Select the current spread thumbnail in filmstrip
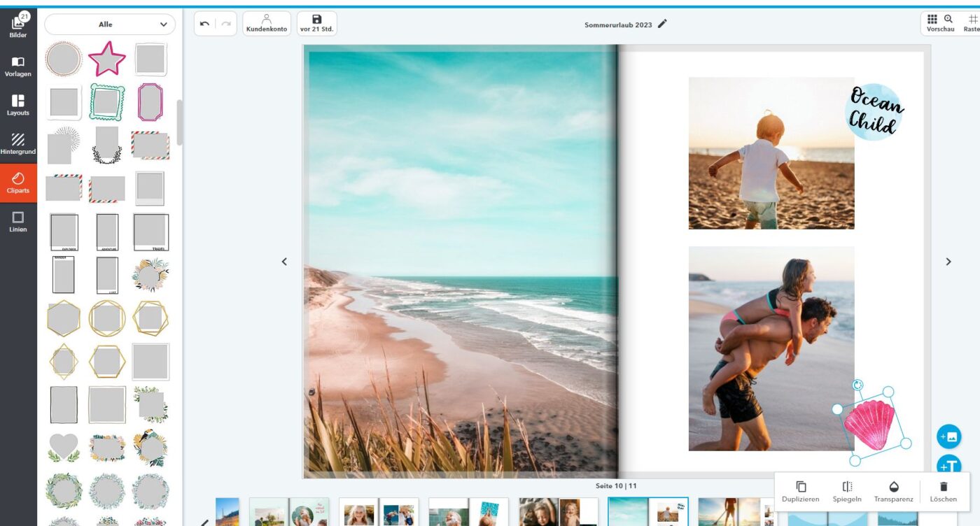 click(648, 511)
